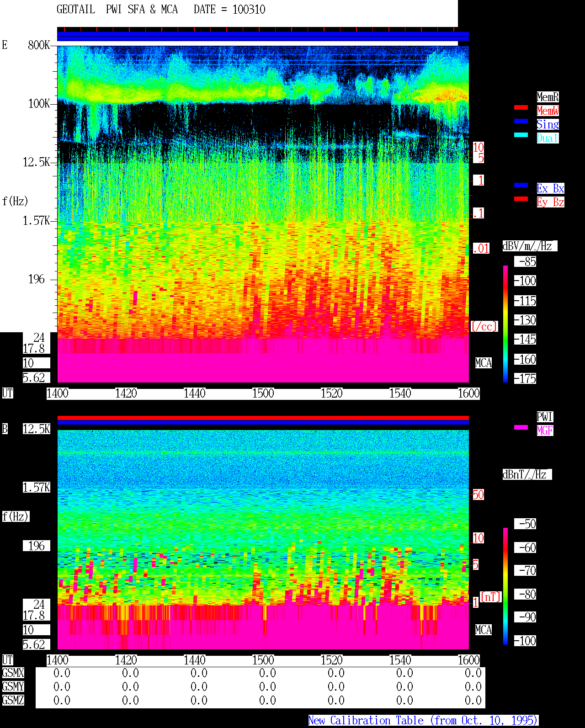Screen dimensions: 585x728
Task: Click the red .01 density tick label
Action: [481, 249]
